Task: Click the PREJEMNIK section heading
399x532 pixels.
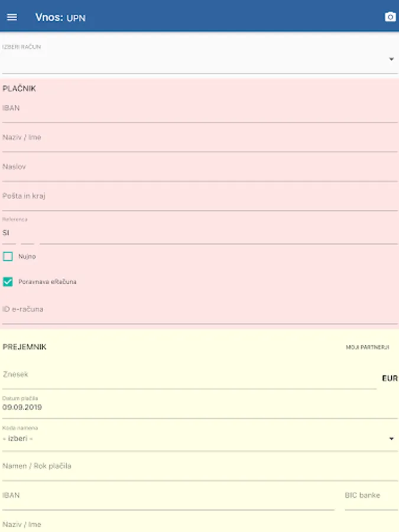Action: [x=24, y=347]
